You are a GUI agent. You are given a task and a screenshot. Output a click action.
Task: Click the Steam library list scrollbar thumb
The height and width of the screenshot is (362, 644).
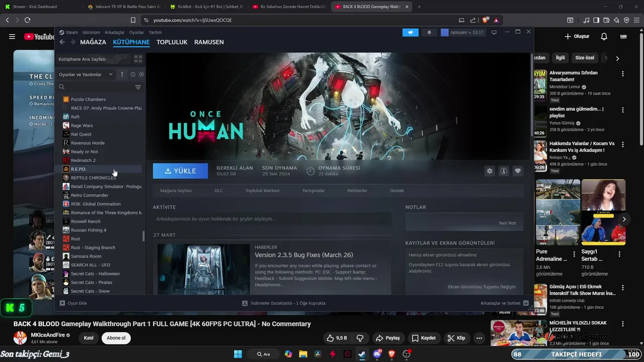click(144, 236)
